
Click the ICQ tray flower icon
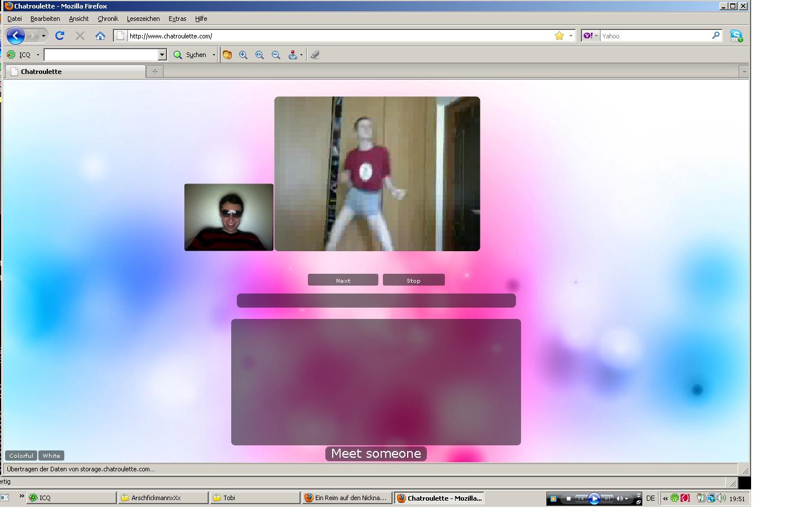[x=674, y=498]
